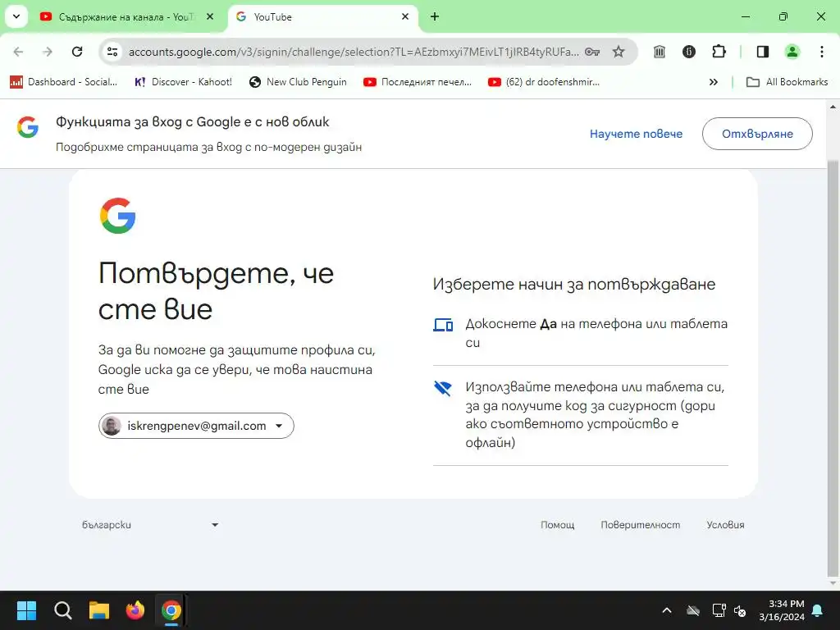
Task: Open the Chrome profile avatar
Action: click(792, 52)
